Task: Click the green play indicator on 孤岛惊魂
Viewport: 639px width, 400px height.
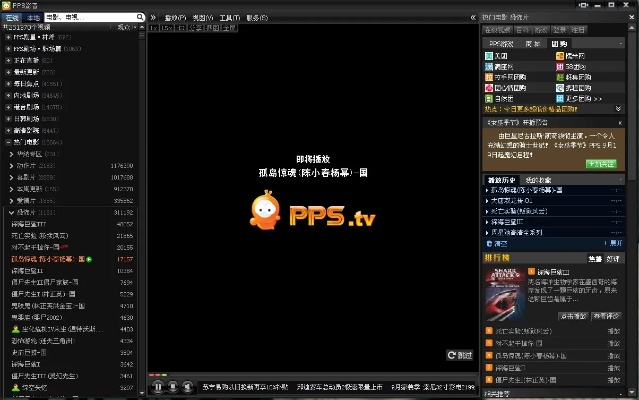Action: (88, 259)
